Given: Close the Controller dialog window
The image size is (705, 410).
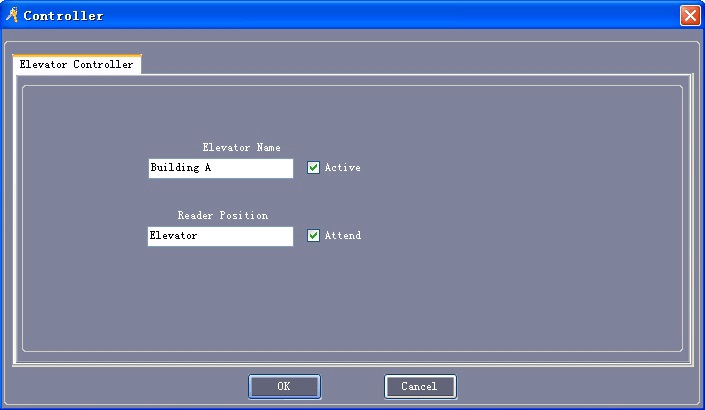Looking at the screenshot, I should [689, 15].
